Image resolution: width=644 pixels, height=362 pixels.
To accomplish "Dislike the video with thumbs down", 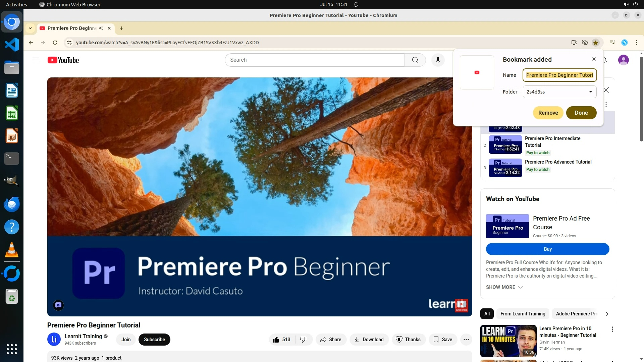I will click(x=303, y=340).
